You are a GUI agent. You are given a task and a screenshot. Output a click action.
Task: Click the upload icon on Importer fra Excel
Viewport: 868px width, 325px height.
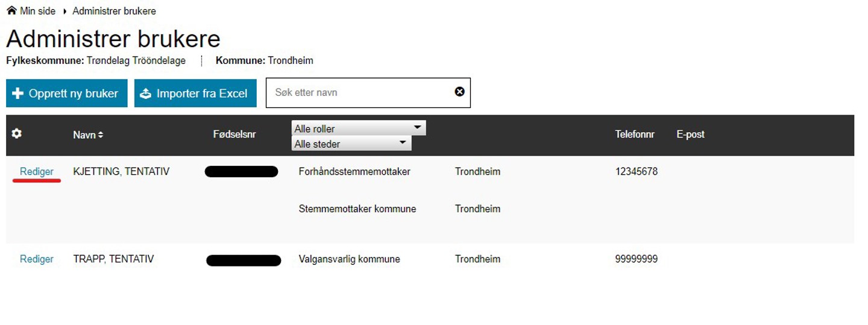pos(145,93)
